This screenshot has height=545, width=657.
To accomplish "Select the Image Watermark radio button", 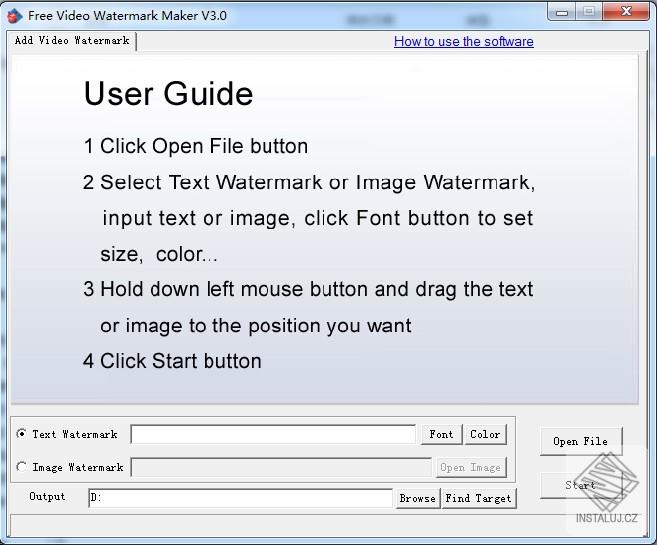I will point(21,467).
